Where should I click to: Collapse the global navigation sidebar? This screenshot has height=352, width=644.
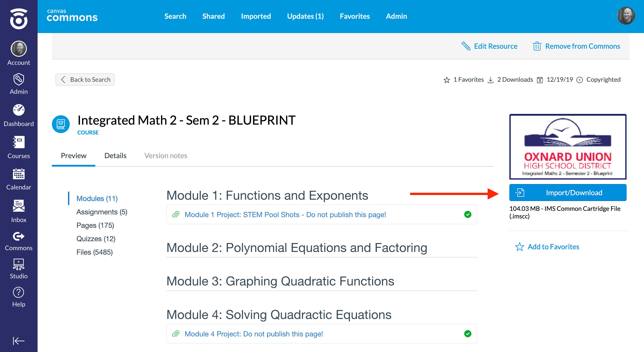coord(19,341)
